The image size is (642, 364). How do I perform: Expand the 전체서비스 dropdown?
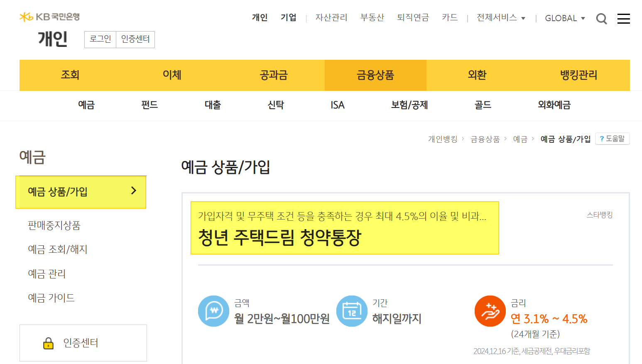click(x=501, y=17)
